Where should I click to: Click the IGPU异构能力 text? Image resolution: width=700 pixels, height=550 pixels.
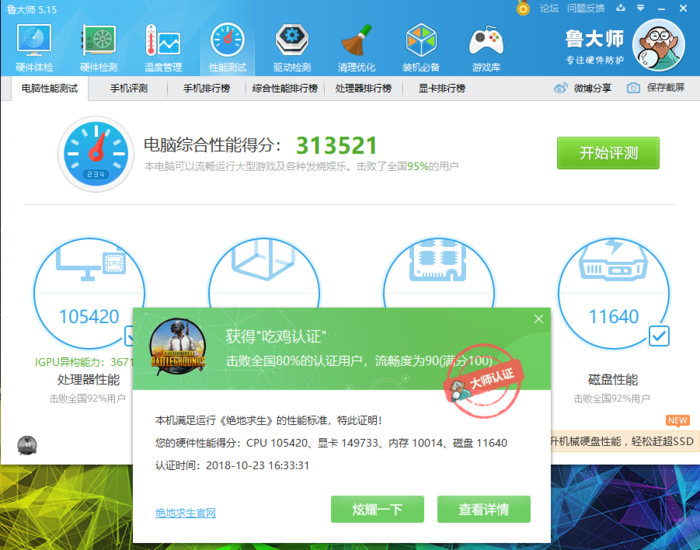[x=83, y=362]
